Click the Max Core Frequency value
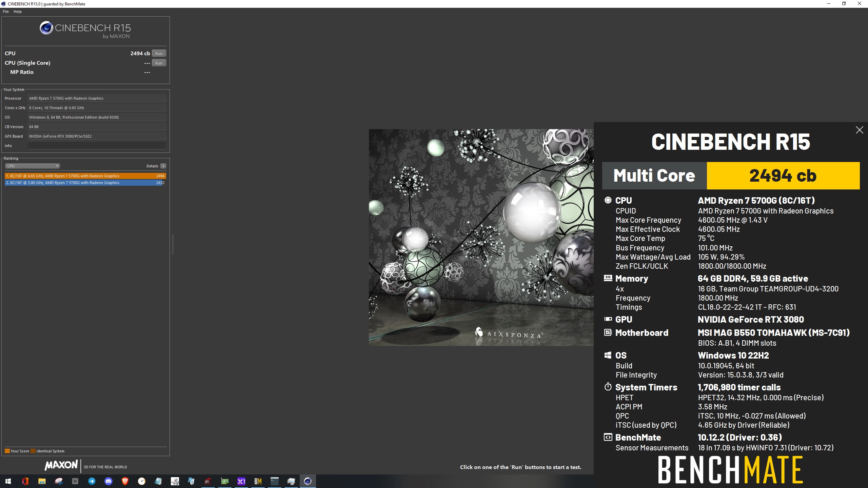Screen dimensions: 868x488 click(x=733, y=220)
